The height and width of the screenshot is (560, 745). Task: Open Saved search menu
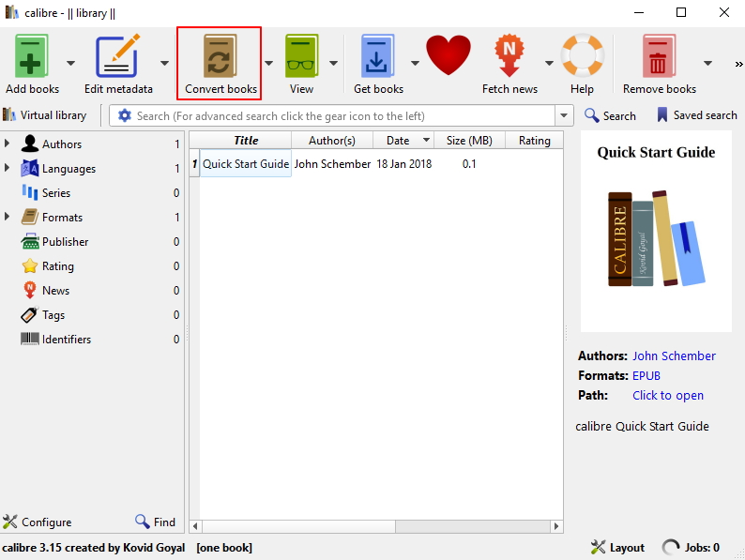coord(696,115)
